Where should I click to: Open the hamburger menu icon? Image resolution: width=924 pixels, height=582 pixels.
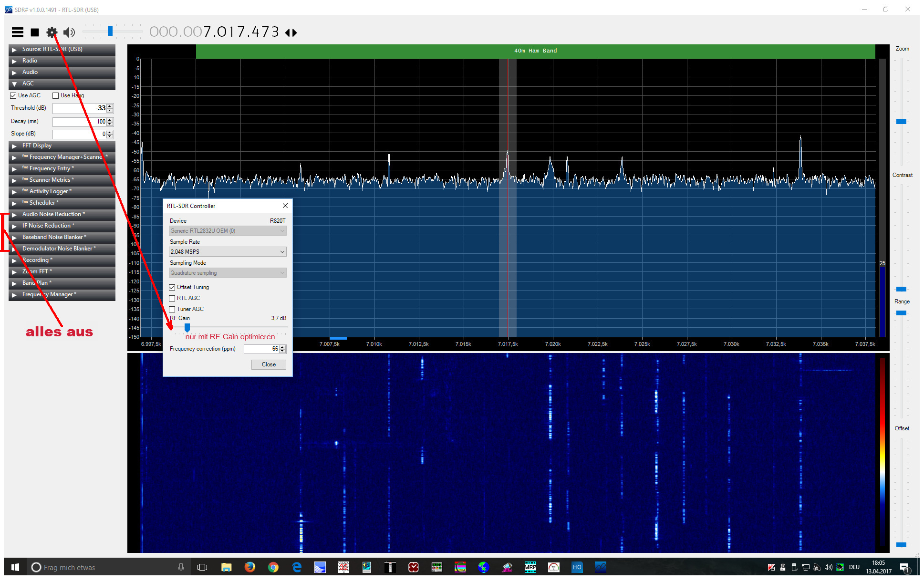[18, 32]
